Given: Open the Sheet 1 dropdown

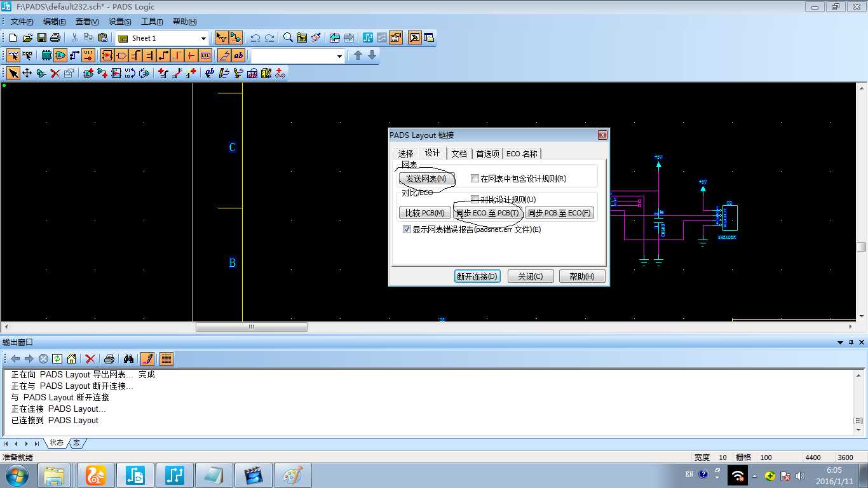Looking at the screenshot, I should 203,38.
